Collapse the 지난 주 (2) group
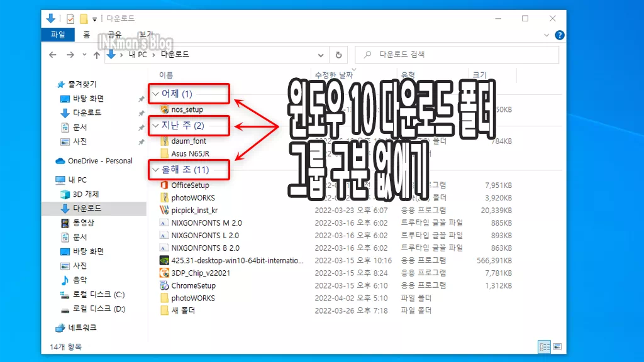This screenshot has height=362, width=644. click(157, 126)
